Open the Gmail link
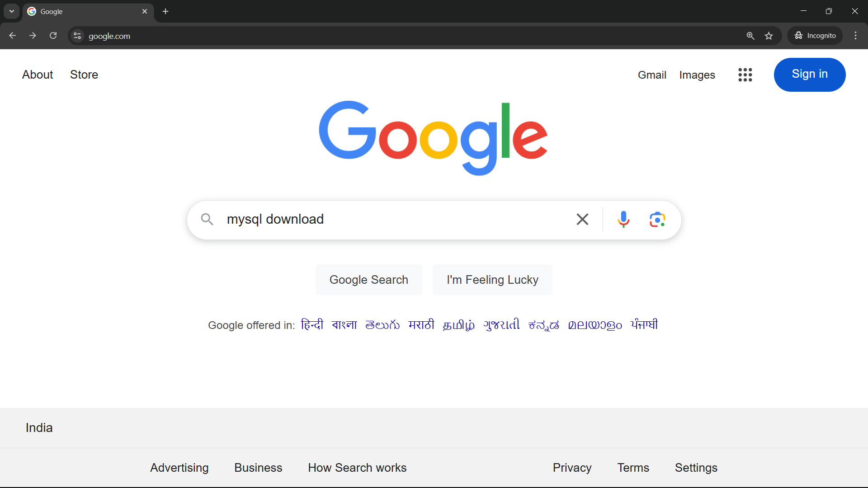This screenshot has width=868, height=488. point(652,75)
